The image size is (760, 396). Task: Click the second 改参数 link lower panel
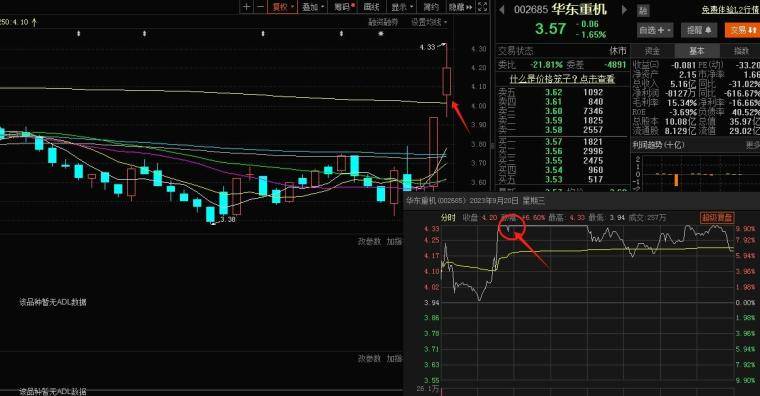click(x=369, y=359)
